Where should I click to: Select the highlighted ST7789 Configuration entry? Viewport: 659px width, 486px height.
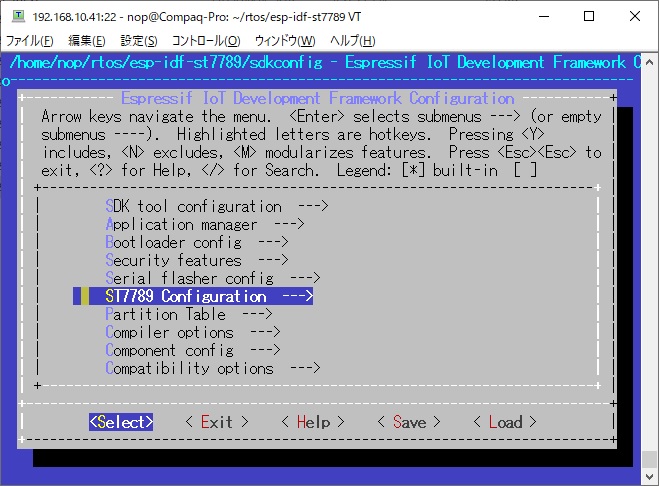pyautogui.click(x=193, y=296)
